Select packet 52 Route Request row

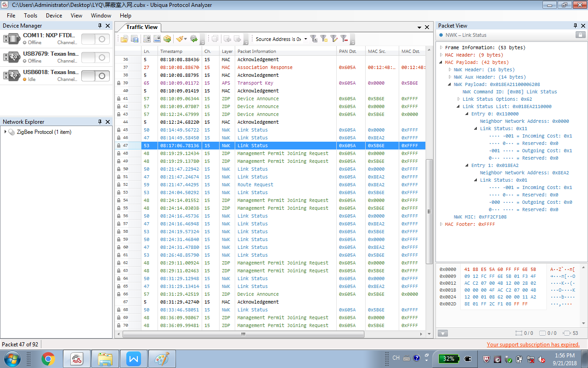255,185
